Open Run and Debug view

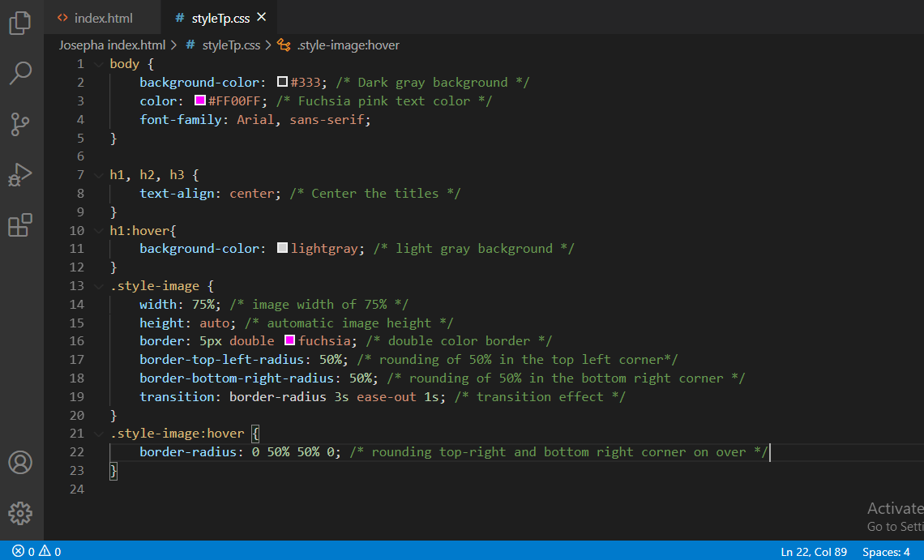click(x=20, y=174)
